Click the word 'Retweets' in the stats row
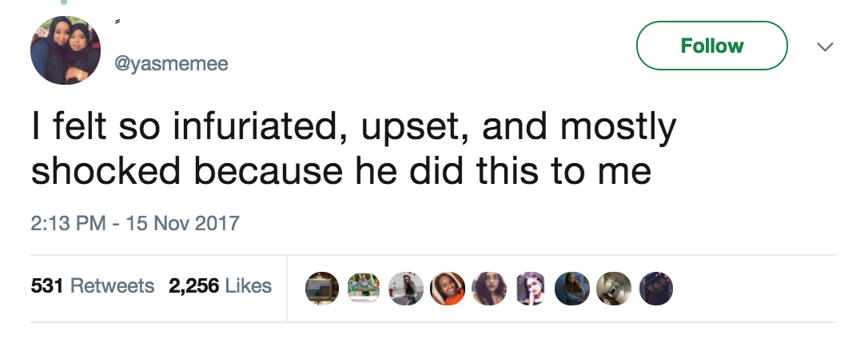 pos(112,285)
